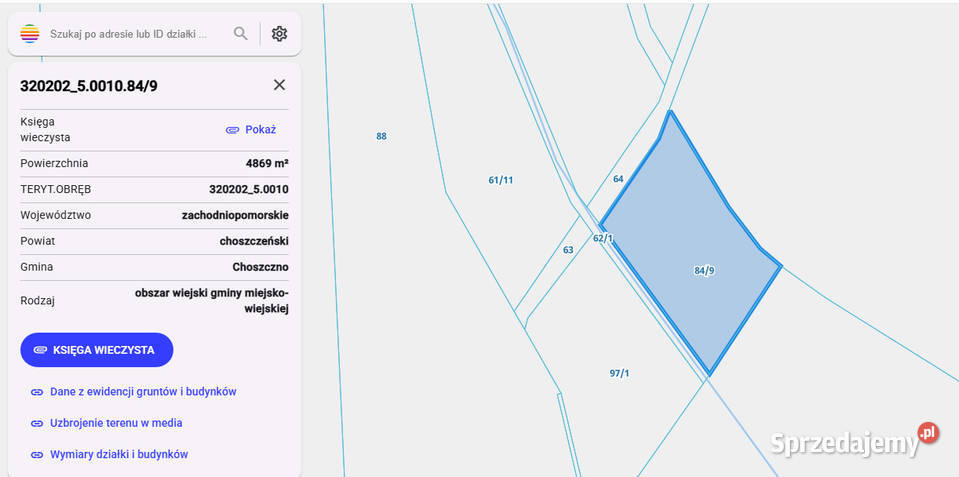Viewport: 959px width, 477px height.
Task: Click the rainbow striped app logo icon
Action: click(30, 34)
